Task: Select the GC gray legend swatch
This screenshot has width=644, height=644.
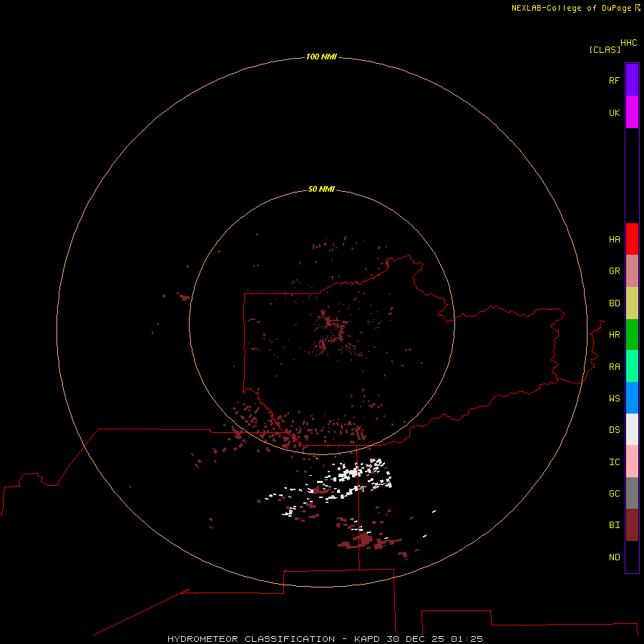Action: (x=632, y=493)
